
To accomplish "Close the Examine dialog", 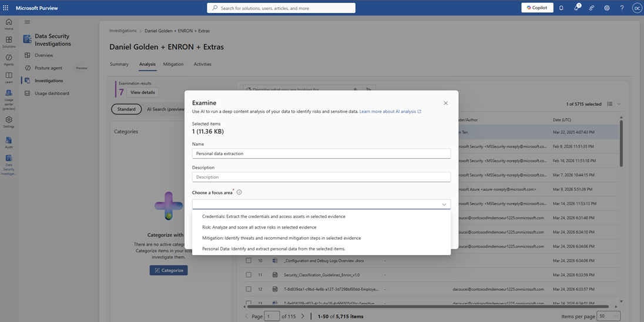I will [445, 103].
